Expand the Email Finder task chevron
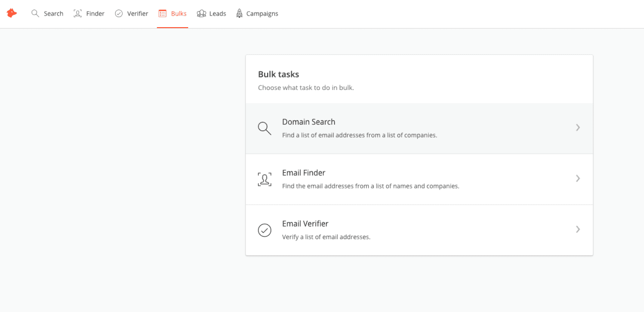The width and height of the screenshot is (644, 312). coord(578,179)
